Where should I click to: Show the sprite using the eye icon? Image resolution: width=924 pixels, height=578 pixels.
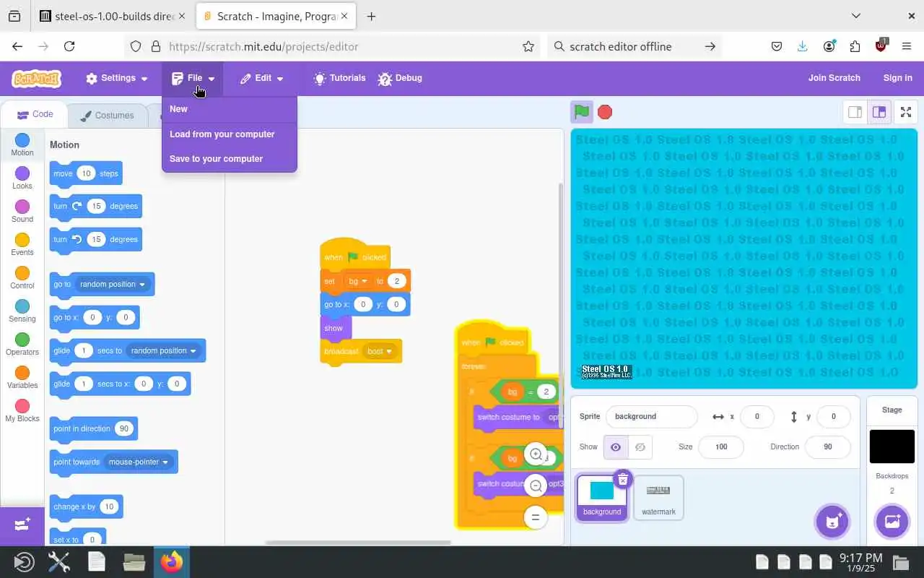tap(616, 447)
